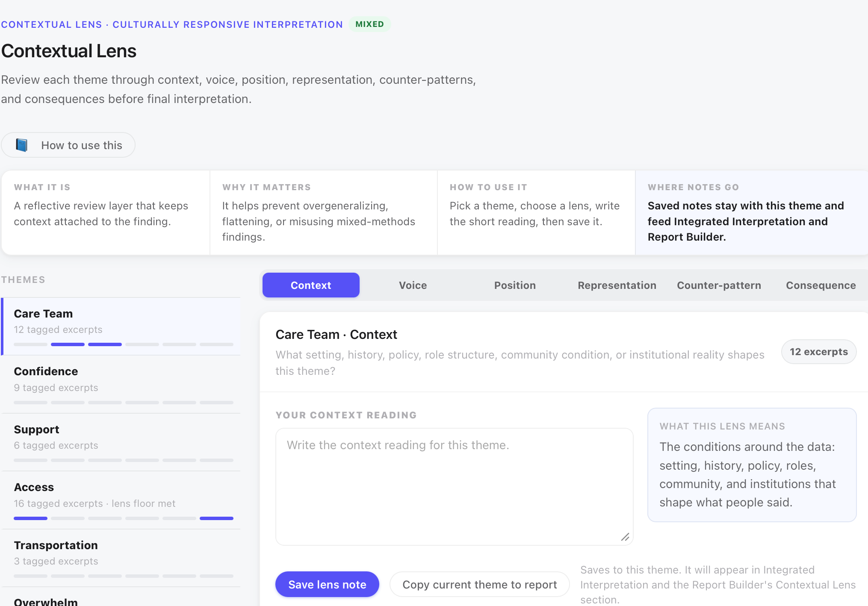Image resolution: width=868 pixels, height=606 pixels.
Task: Open the Access theme
Action: (121, 500)
